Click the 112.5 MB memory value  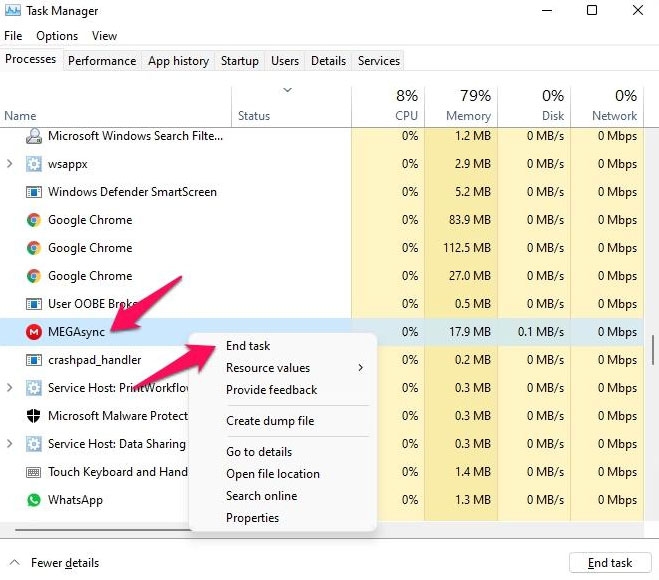(x=467, y=248)
